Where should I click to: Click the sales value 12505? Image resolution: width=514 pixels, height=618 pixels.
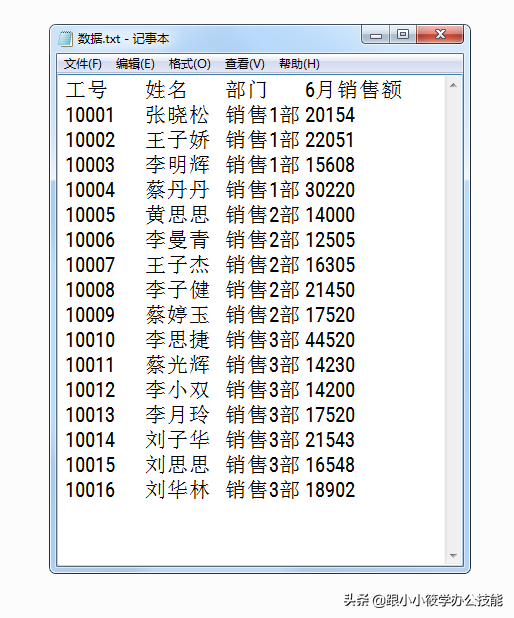pos(330,240)
